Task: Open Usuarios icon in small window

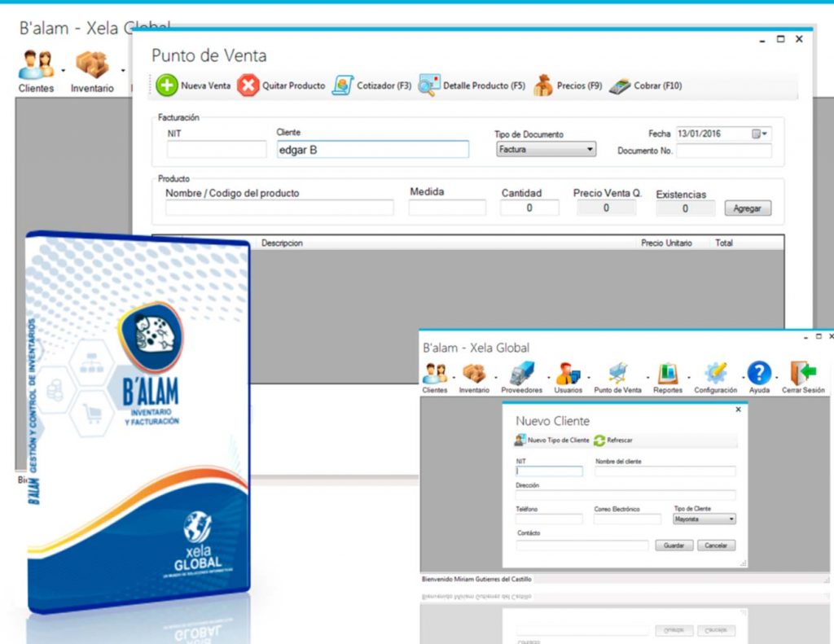Action: click(568, 374)
